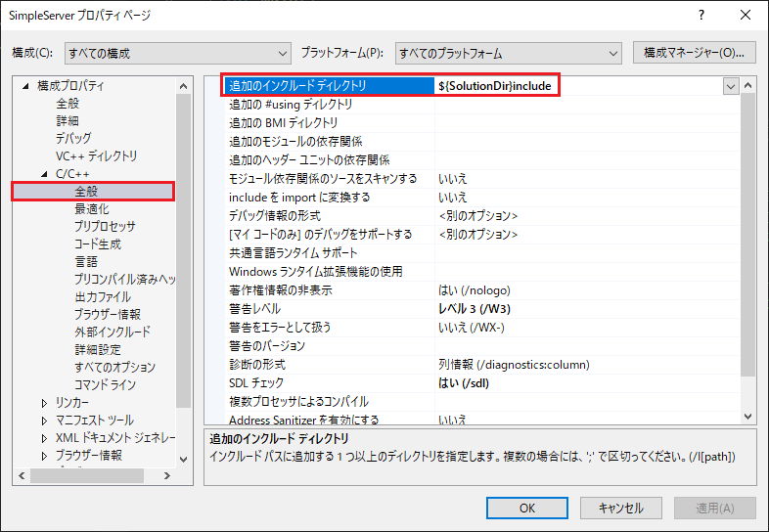Open the プラットフォーム platform dropdown

pos(508,53)
